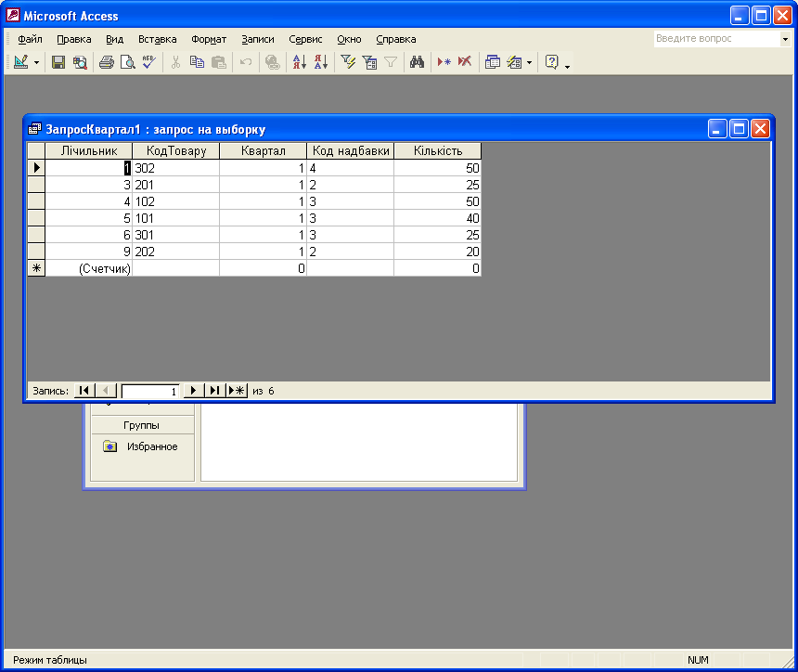The image size is (798, 672).
Task: Open the toolbar options arrow
Action: click(567, 66)
